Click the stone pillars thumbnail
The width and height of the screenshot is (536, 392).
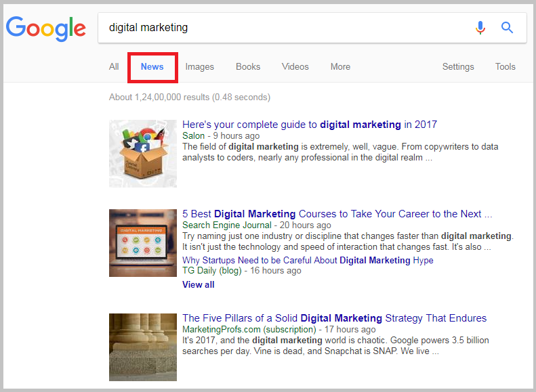143,347
